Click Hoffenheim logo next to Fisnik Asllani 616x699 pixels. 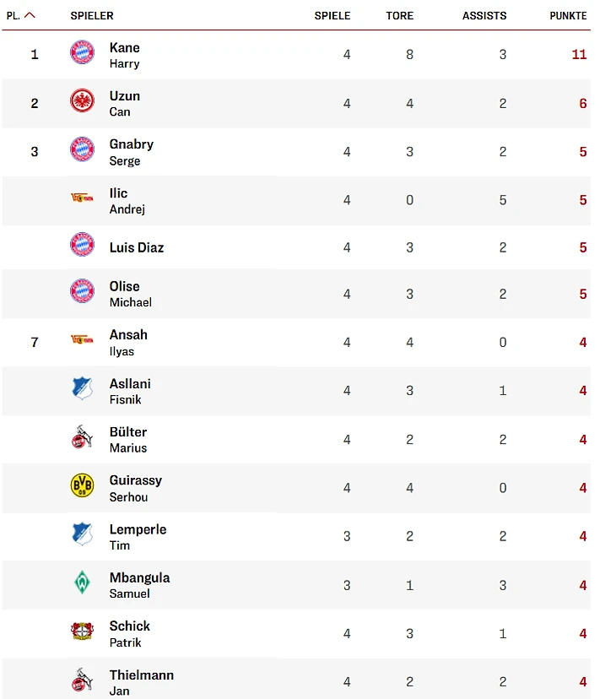[x=82, y=388]
